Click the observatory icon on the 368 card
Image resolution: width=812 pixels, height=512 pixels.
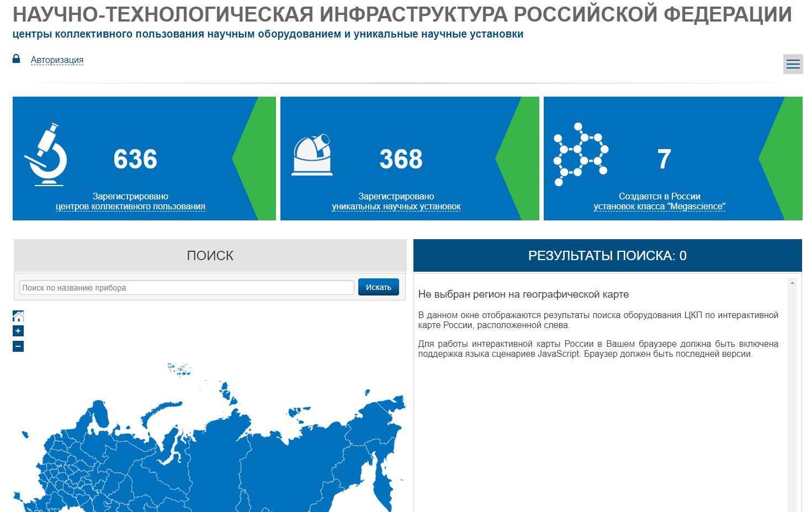pos(312,155)
